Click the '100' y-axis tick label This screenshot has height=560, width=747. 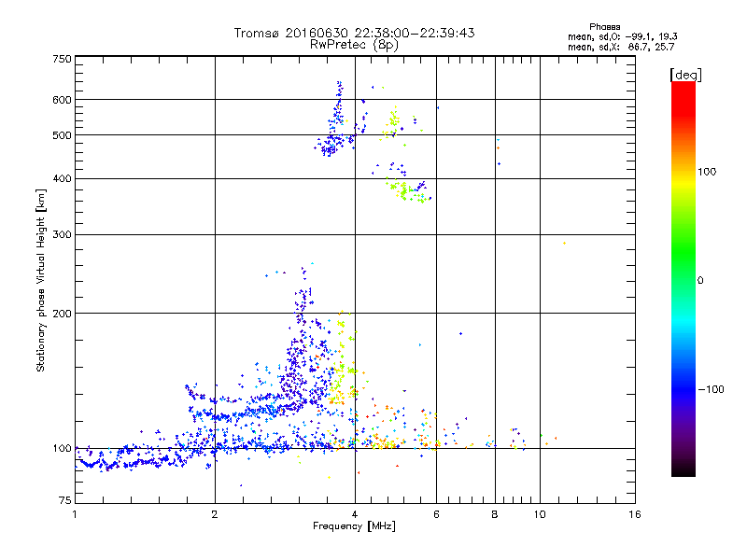[x=63, y=449]
